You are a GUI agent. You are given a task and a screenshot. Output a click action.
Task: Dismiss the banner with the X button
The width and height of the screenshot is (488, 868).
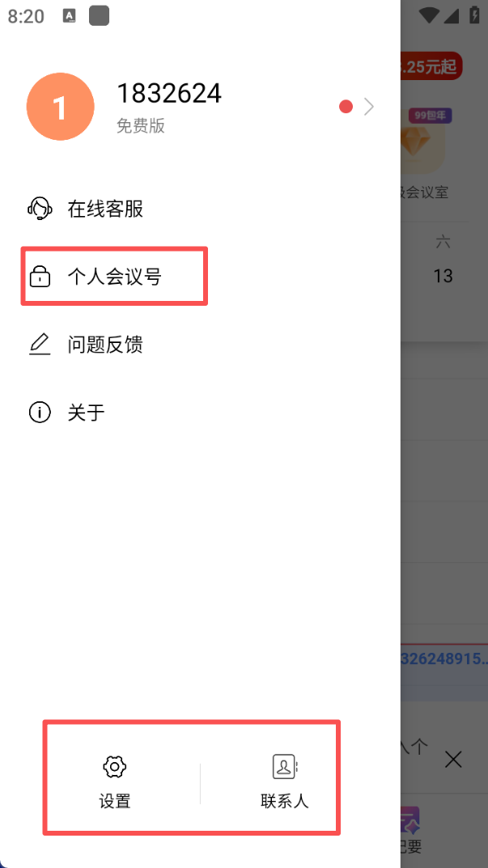click(x=453, y=760)
